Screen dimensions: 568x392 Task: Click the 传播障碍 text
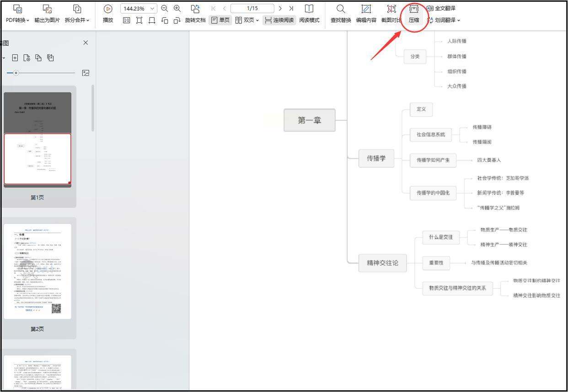click(482, 127)
